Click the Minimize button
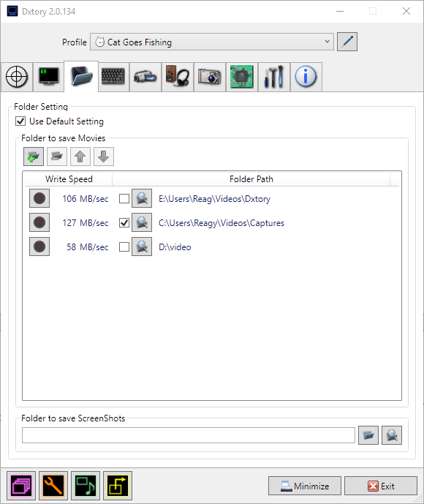Screen dimensions: 424x504 [x=305, y=486]
